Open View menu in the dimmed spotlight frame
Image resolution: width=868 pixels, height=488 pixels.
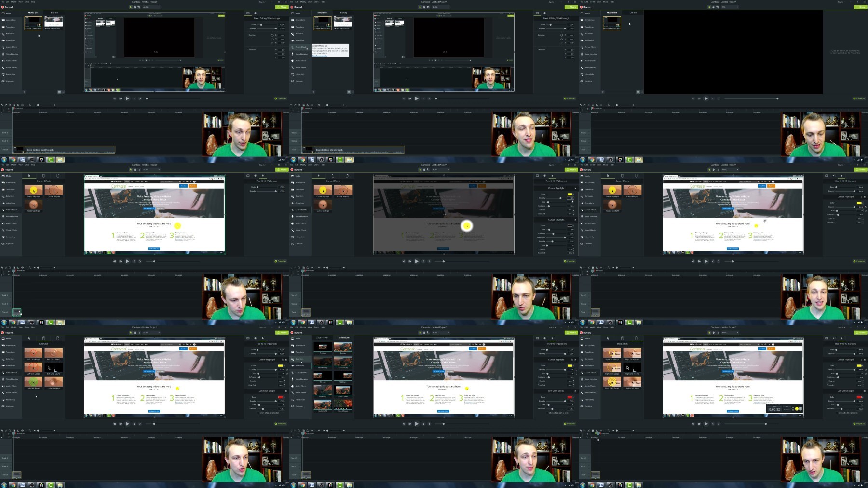point(310,165)
